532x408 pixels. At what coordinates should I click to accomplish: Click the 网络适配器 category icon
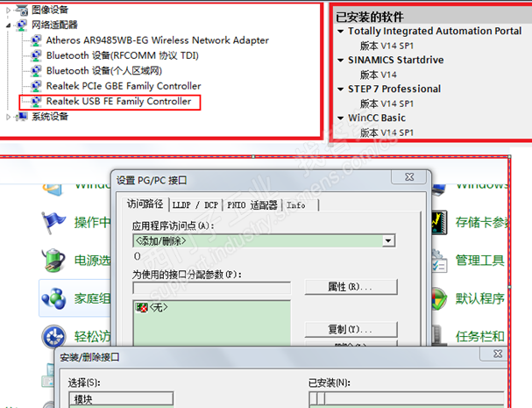tap(22, 25)
